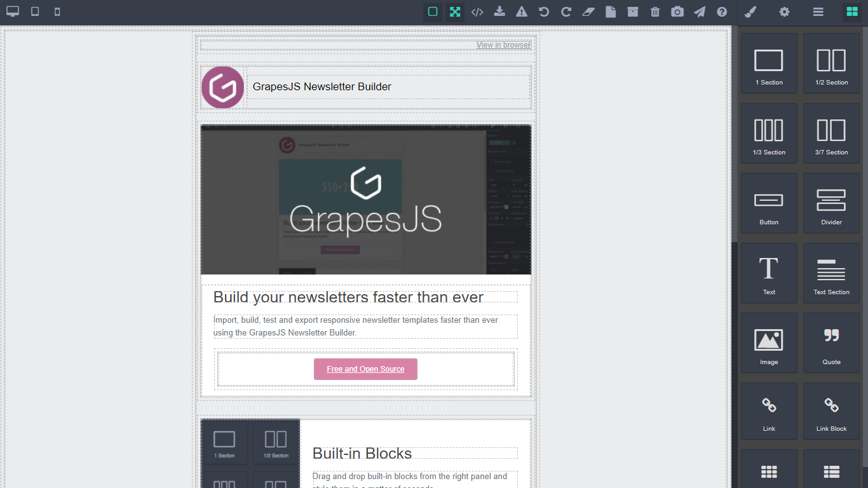Select the Link block
868x488 pixels.
click(769, 411)
